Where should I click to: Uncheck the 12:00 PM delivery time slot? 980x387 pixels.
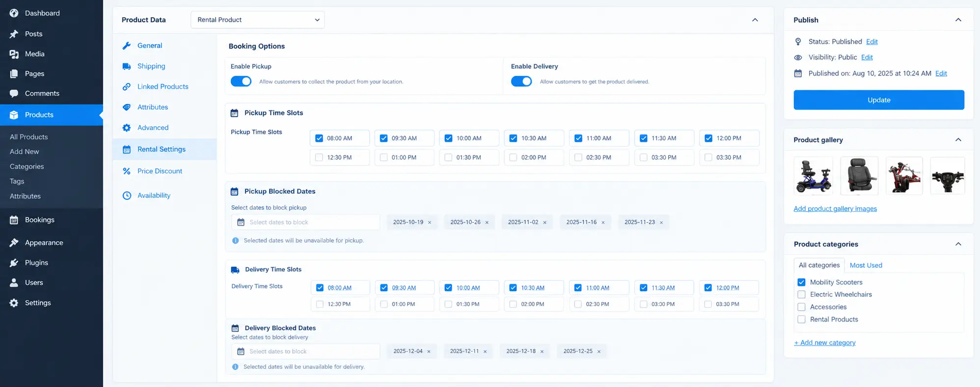coord(708,288)
